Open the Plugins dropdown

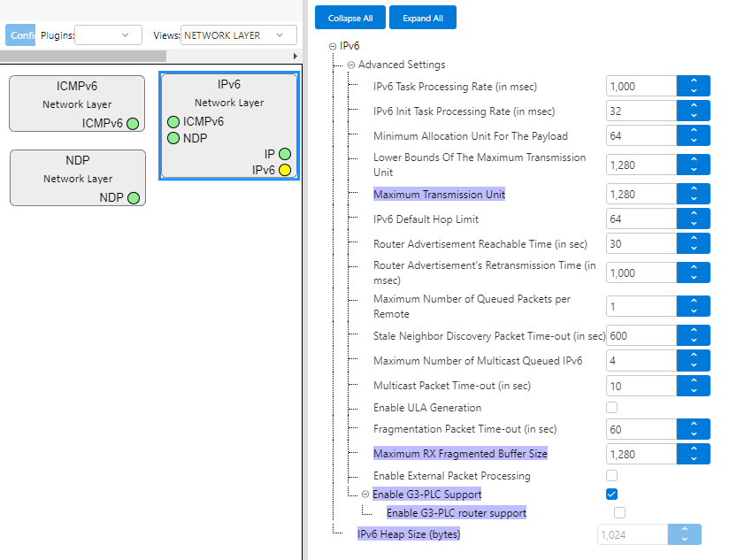click(108, 35)
